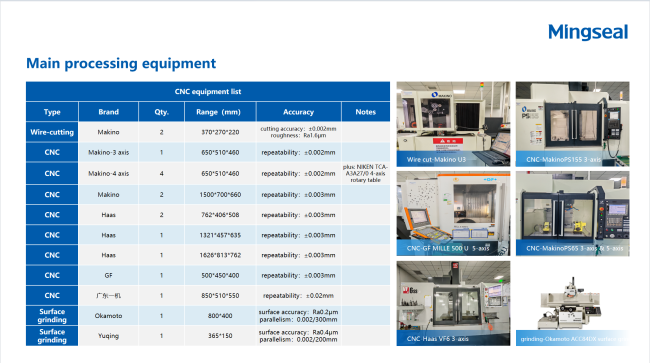650x363 pixels.
Task: Click the CNC-MakinoPS65 machine picture
Action: pyautogui.click(x=572, y=213)
